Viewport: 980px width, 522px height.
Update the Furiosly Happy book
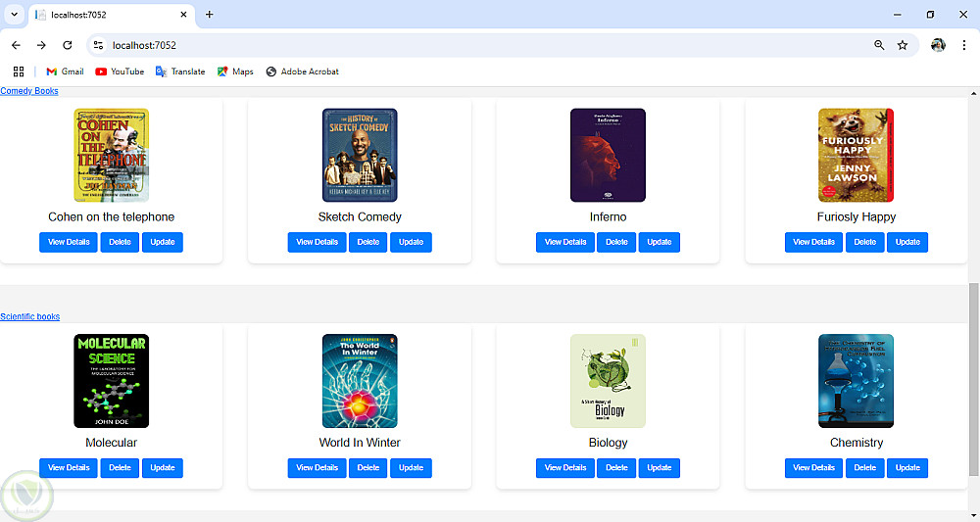tap(907, 242)
